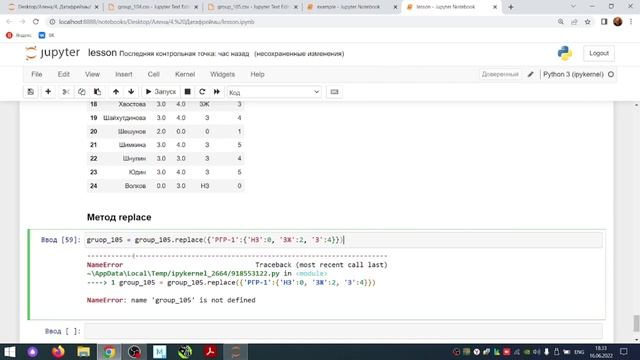640x360 pixels.
Task: Select the table cell Шайхутдинова
Action: pyautogui.click(x=124, y=118)
